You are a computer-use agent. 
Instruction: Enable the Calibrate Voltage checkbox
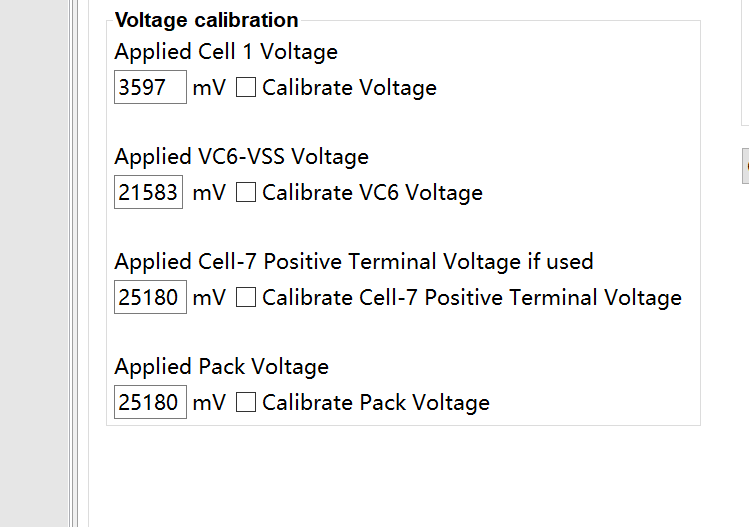pyautogui.click(x=246, y=88)
